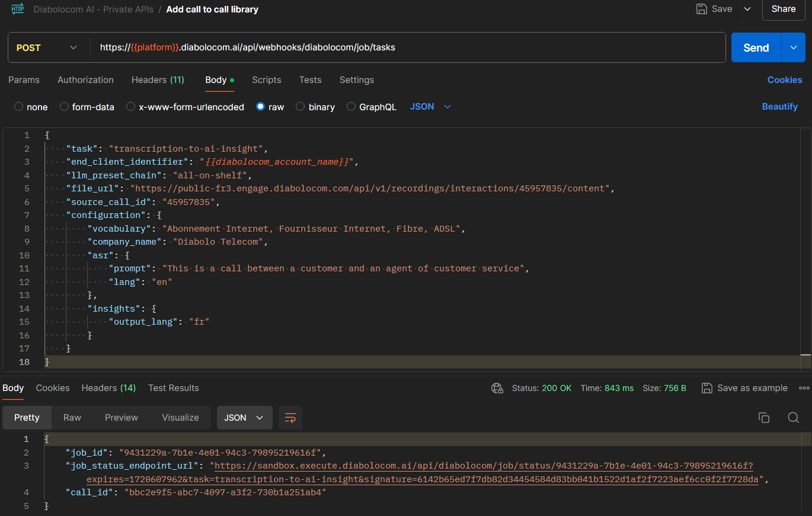Viewport: 812px width, 516px height.
Task: Click the editor vertical scrollbar
Action: [805, 249]
